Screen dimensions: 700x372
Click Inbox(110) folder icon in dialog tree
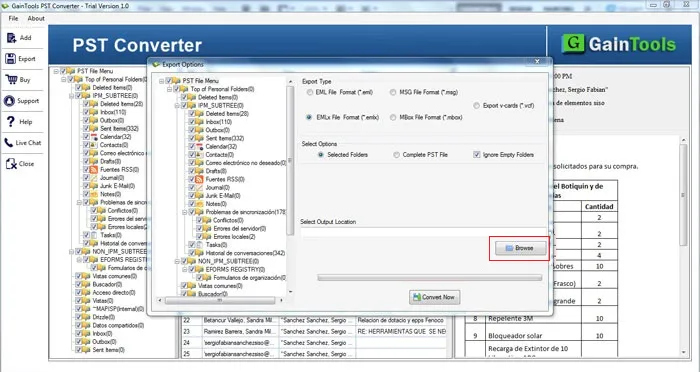pyautogui.click(x=200, y=122)
